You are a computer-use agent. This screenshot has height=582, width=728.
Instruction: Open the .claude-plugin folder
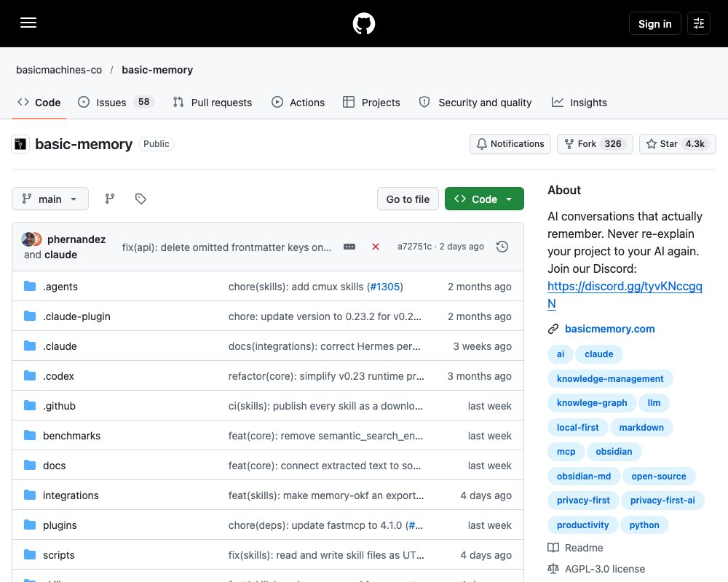(x=76, y=316)
